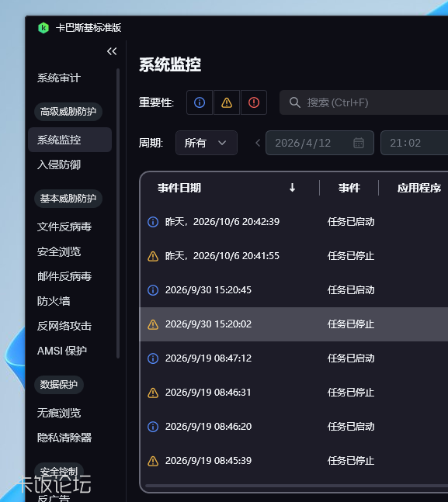Click 任务已停止 in 08:46:31 row

[351, 393]
